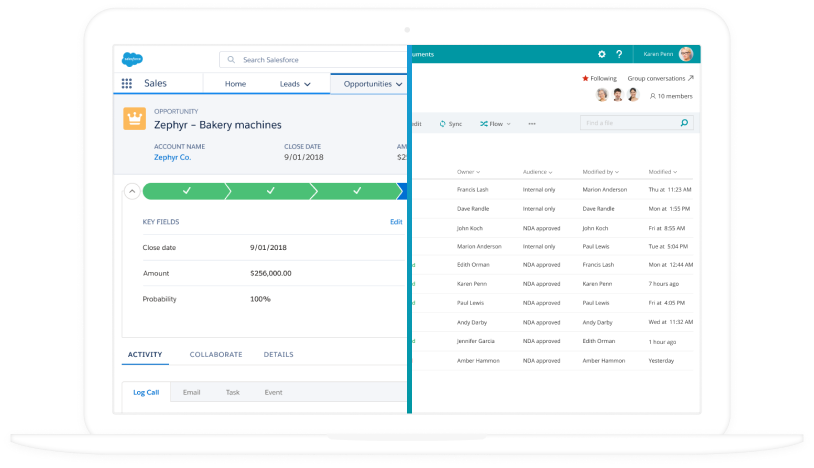Toggle the red star Following status

click(586, 78)
